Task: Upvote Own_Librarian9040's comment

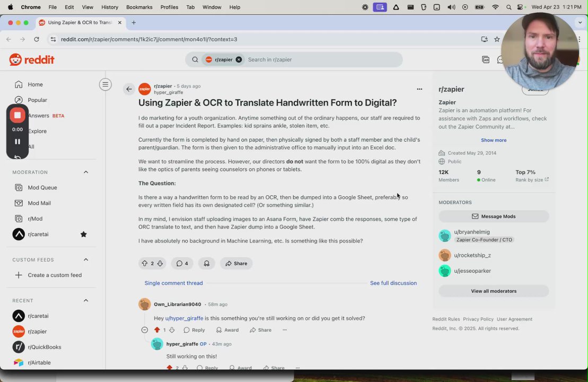Action: (157, 330)
